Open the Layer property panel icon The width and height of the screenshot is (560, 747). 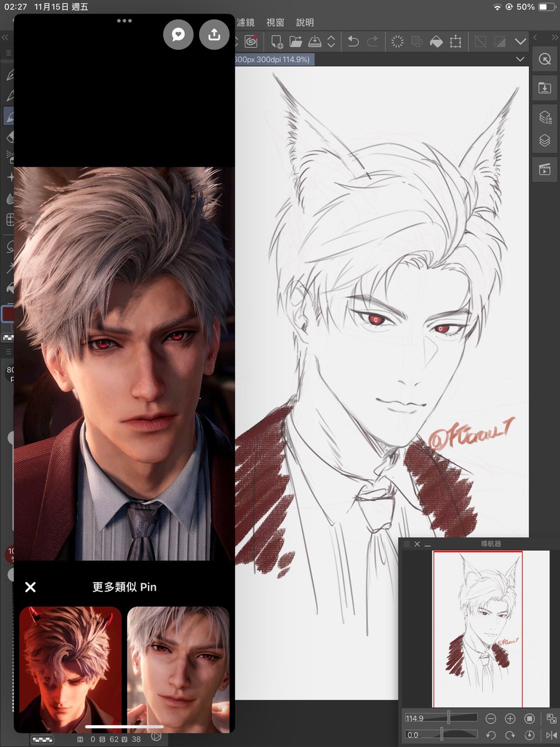545,116
